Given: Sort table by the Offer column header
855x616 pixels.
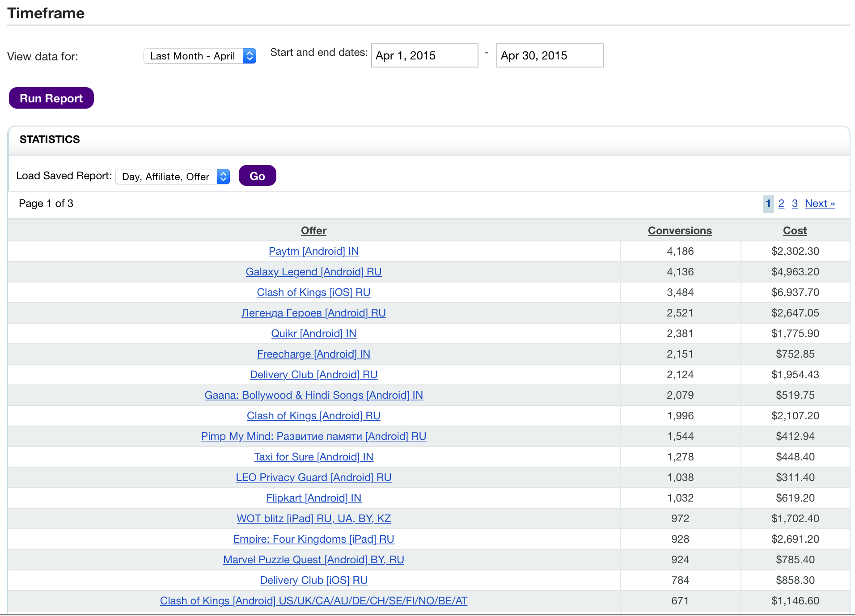Looking at the screenshot, I should (x=313, y=231).
